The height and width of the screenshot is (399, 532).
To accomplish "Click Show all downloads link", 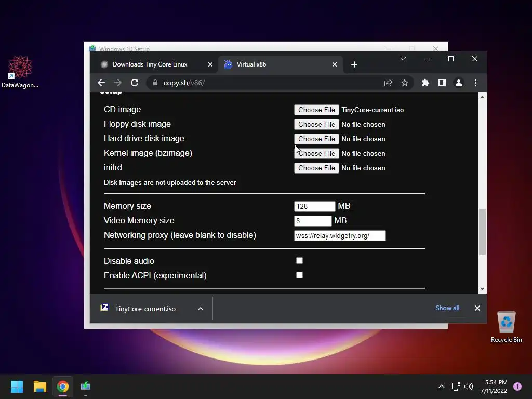I will [447, 308].
